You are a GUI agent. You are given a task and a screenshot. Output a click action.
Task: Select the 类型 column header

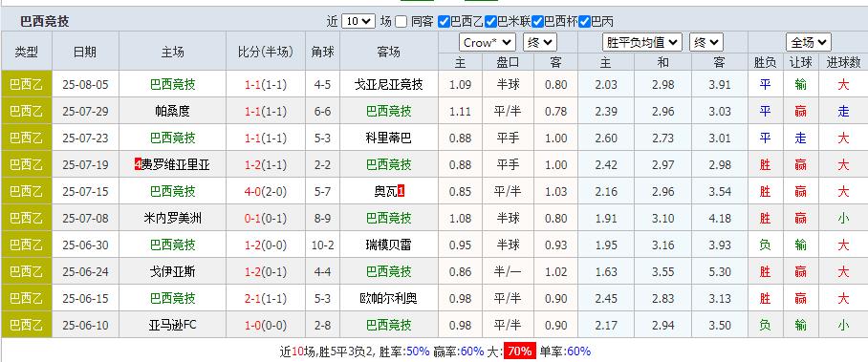(27, 52)
